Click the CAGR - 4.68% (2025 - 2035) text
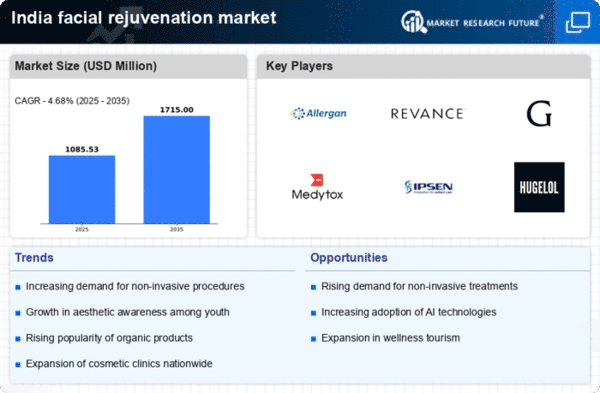The width and height of the screenshot is (600, 393). [x=72, y=101]
